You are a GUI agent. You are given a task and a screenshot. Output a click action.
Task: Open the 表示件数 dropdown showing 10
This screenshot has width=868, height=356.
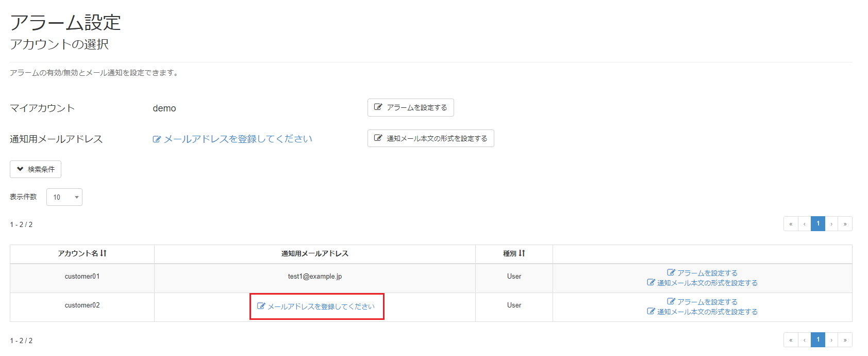64,197
